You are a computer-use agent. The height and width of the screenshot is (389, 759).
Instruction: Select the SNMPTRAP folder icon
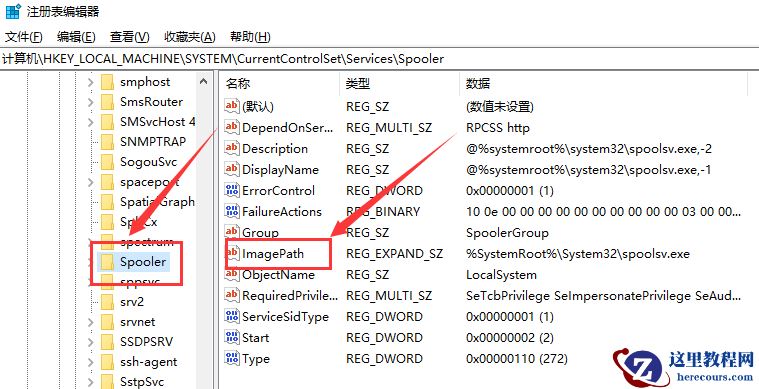point(107,142)
